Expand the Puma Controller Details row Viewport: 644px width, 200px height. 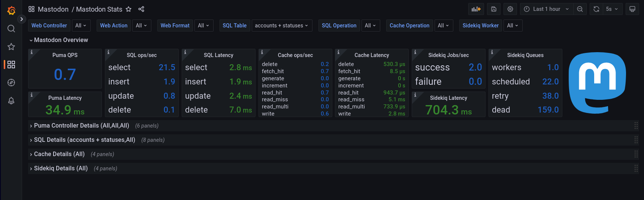tap(81, 126)
